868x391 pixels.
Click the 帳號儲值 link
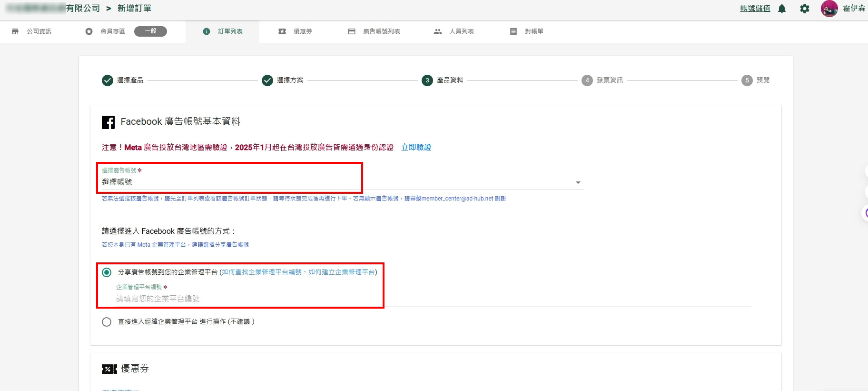pos(755,9)
